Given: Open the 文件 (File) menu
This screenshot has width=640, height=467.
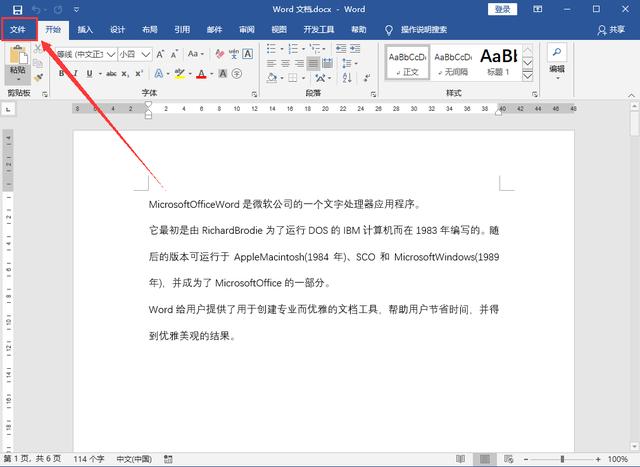Looking at the screenshot, I should 18,29.
